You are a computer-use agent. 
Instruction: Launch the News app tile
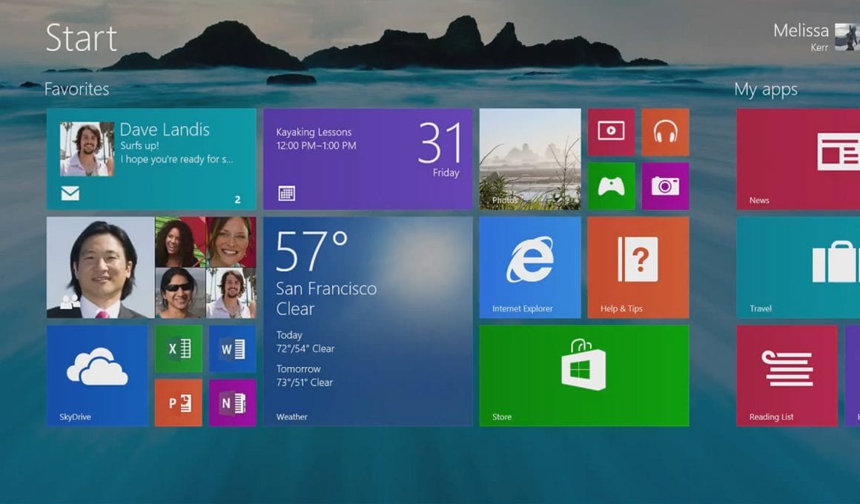coord(797,159)
